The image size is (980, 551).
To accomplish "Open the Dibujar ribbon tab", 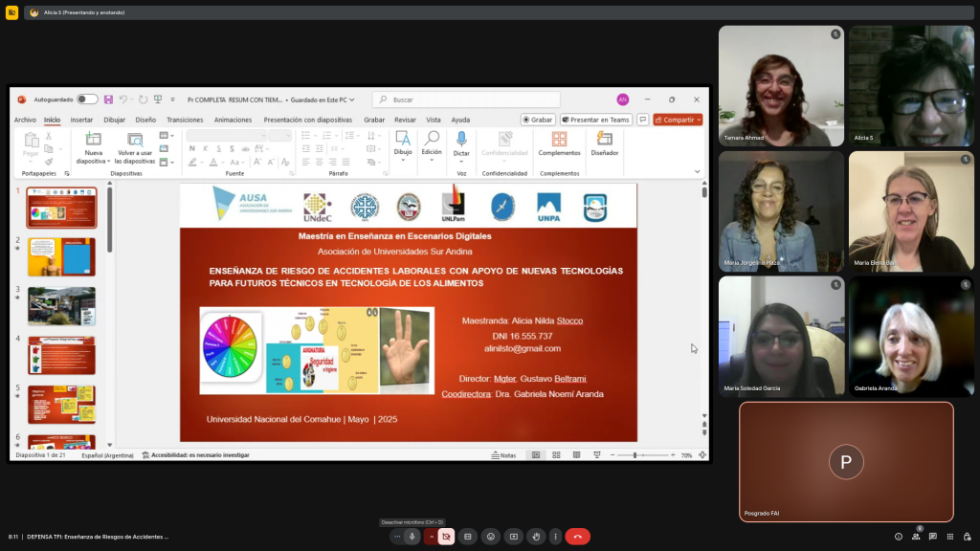I will [x=115, y=120].
